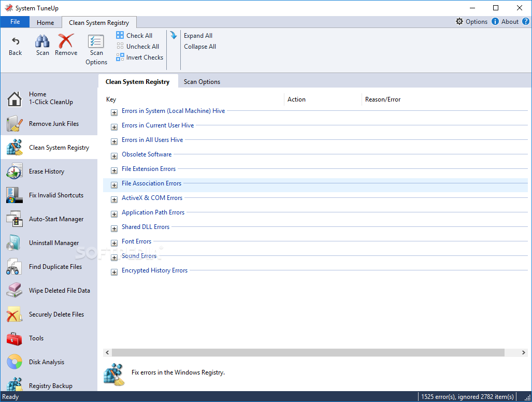
Task: Select the Clean System Registry ribbon tab
Action: tap(99, 22)
